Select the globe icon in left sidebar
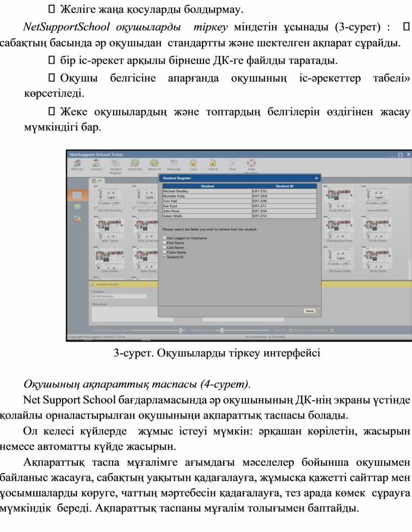Image resolution: width=412 pixels, height=532 pixels. [x=77, y=207]
